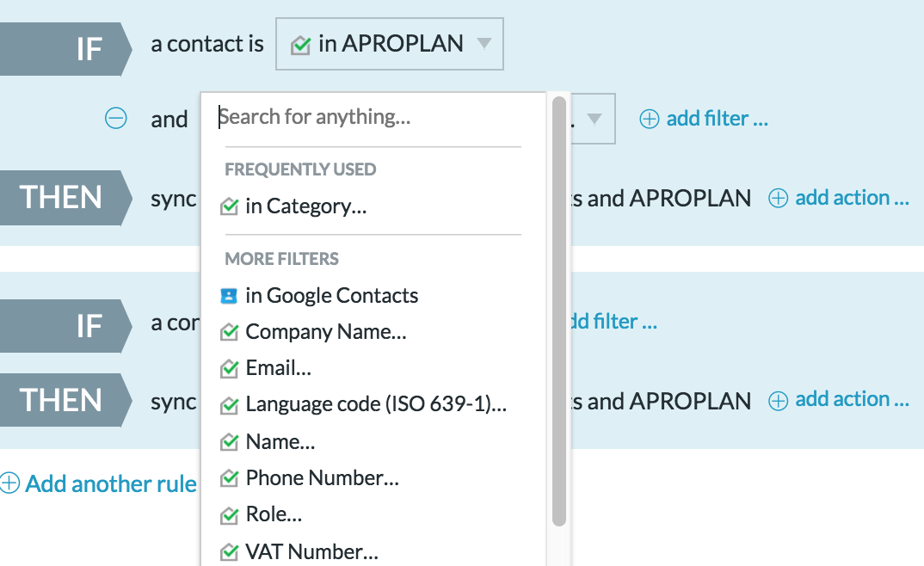Click 'Add another rule' link
The image size is (924, 566).
tap(111, 484)
